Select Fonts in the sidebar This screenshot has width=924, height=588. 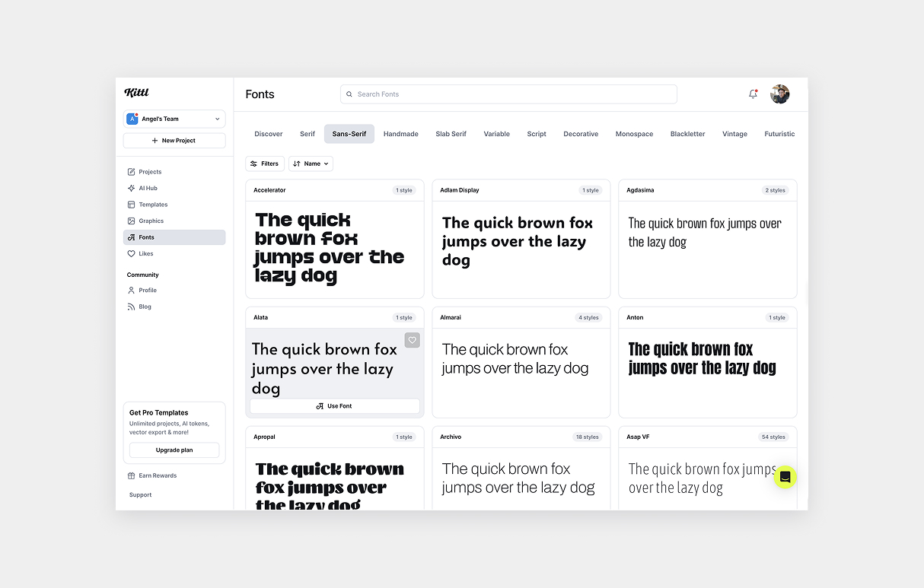pos(174,237)
